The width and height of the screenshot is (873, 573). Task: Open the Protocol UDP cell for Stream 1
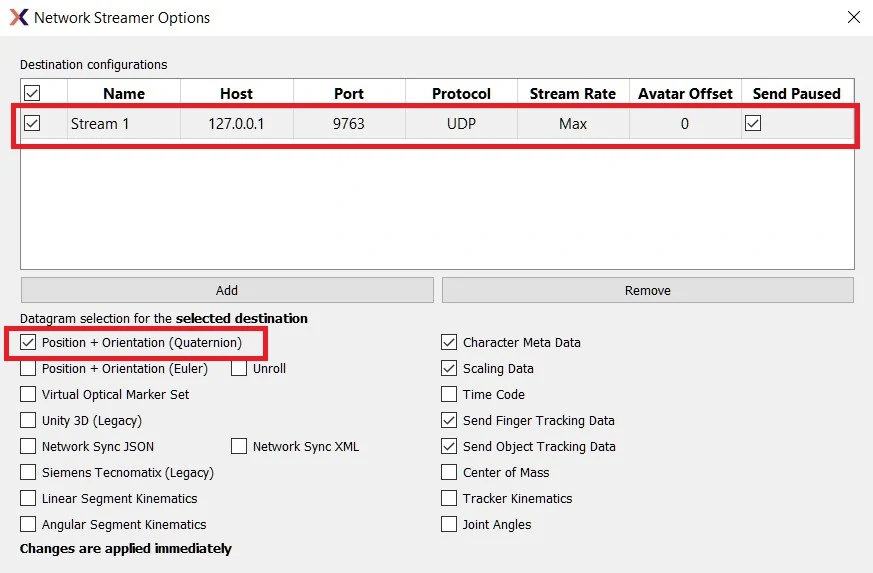coord(461,124)
